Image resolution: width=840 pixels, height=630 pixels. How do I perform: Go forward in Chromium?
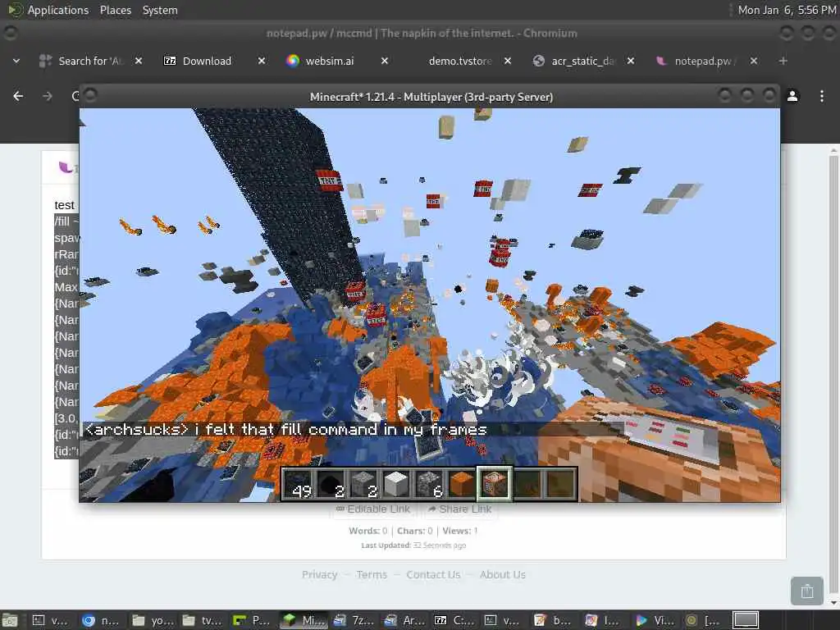coord(48,96)
